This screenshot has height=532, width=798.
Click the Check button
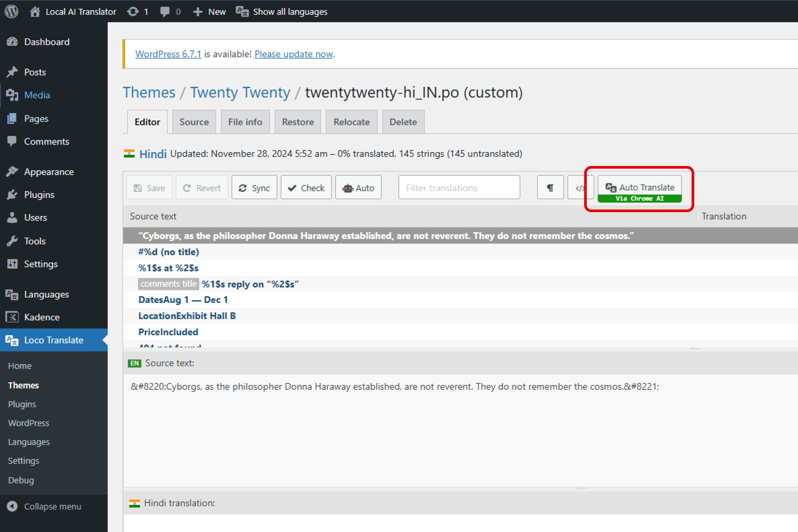tap(306, 187)
